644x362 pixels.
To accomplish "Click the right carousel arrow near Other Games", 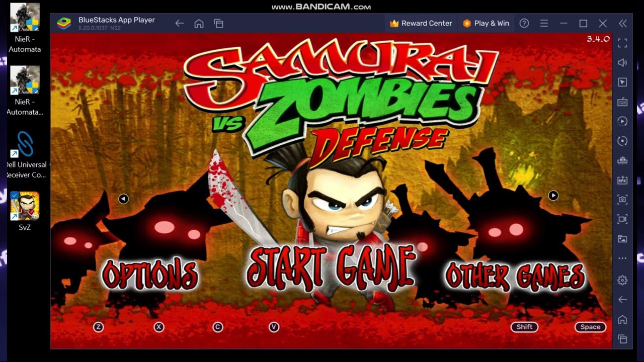I will 553,196.
